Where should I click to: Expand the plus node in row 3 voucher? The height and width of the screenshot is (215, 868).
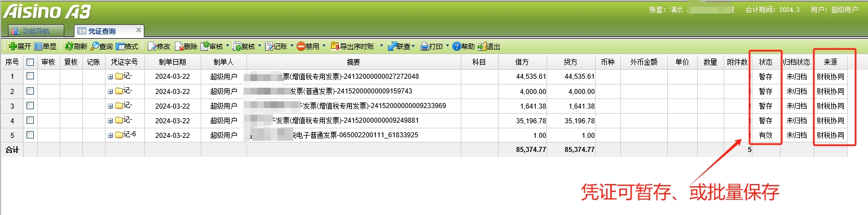pyautogui.click(x=111, y=106)
